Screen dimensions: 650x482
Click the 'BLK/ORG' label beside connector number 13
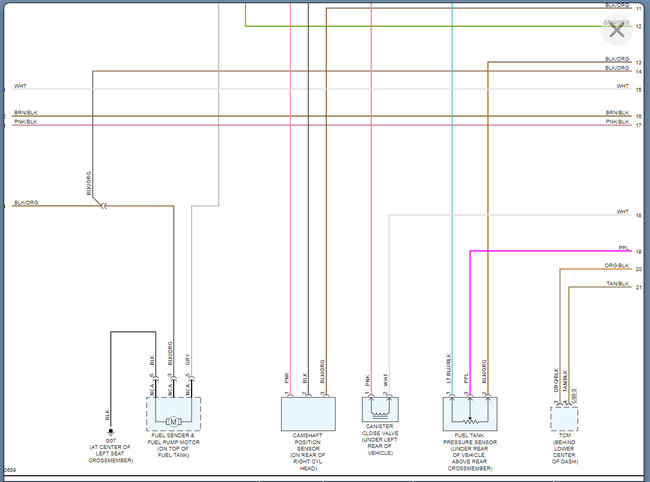[617, 59]
